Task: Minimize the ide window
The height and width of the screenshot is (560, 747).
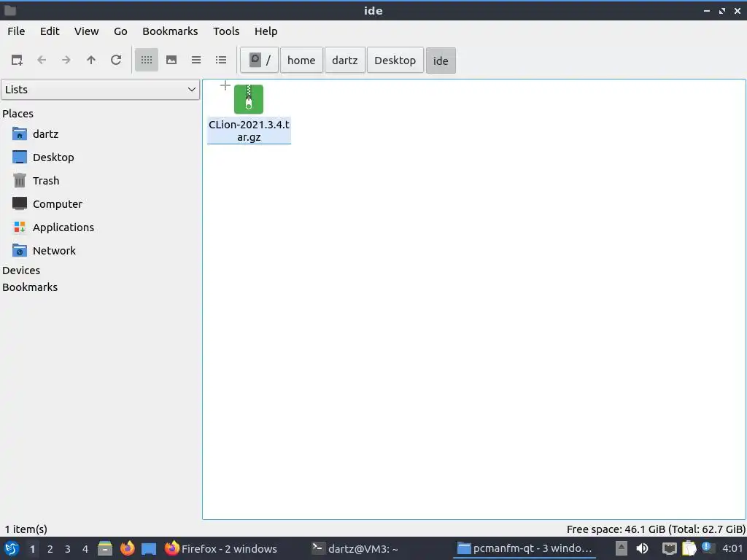Action: tap(706, 10)
